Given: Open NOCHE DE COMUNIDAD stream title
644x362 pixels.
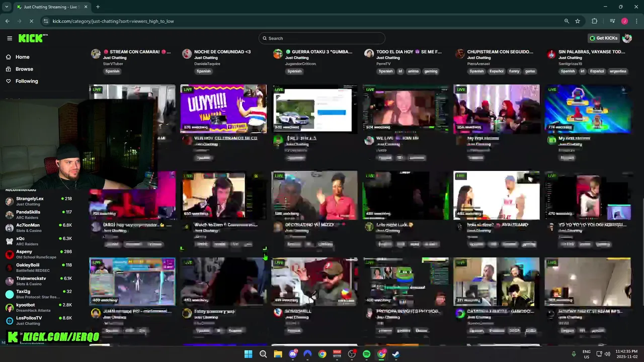Looking at the screenshot, I should tap(222, 52).
